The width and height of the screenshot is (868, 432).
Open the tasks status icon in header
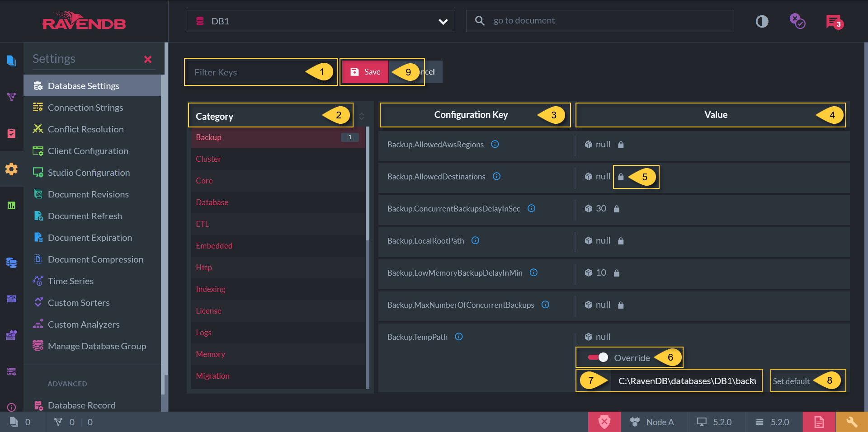tap(797, 21)
